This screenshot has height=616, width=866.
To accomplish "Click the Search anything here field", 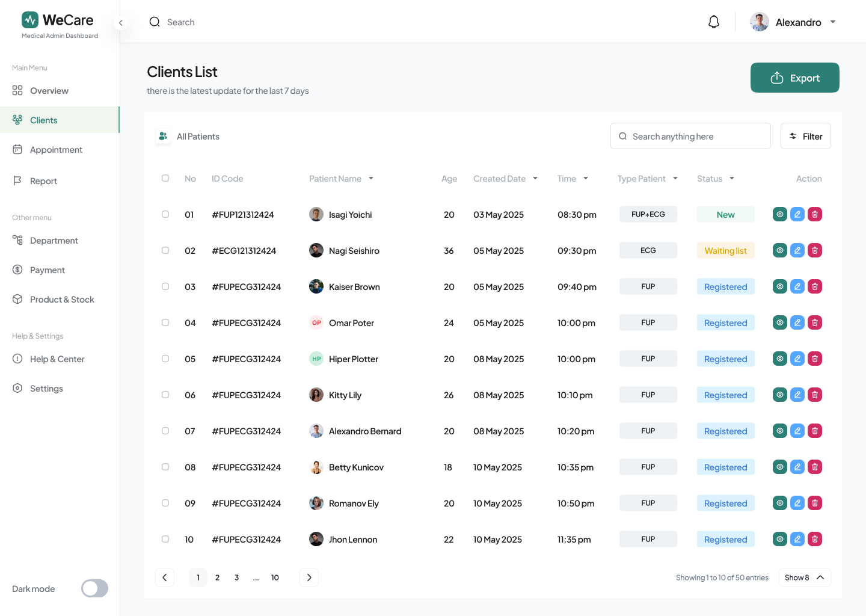I will [x=690, y=137].
